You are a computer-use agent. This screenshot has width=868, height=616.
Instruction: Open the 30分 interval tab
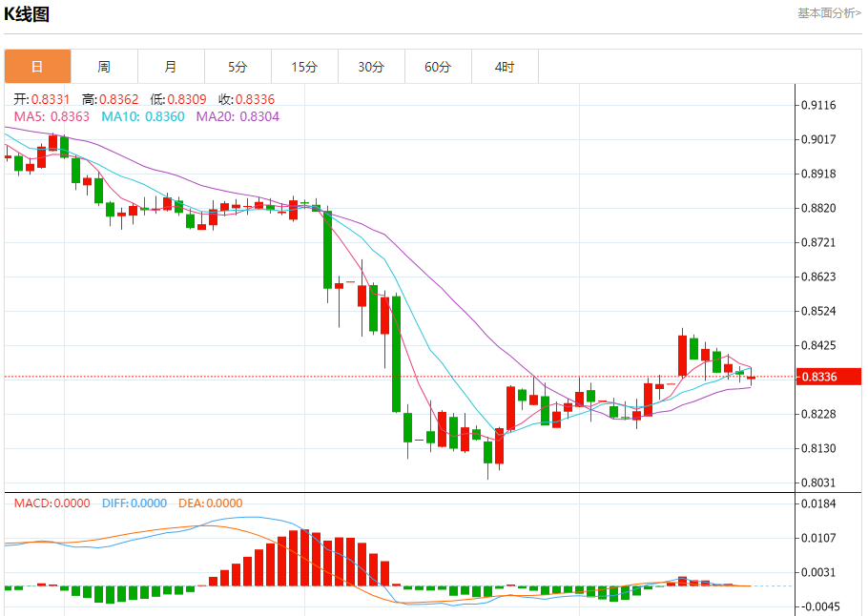point(371,67)
